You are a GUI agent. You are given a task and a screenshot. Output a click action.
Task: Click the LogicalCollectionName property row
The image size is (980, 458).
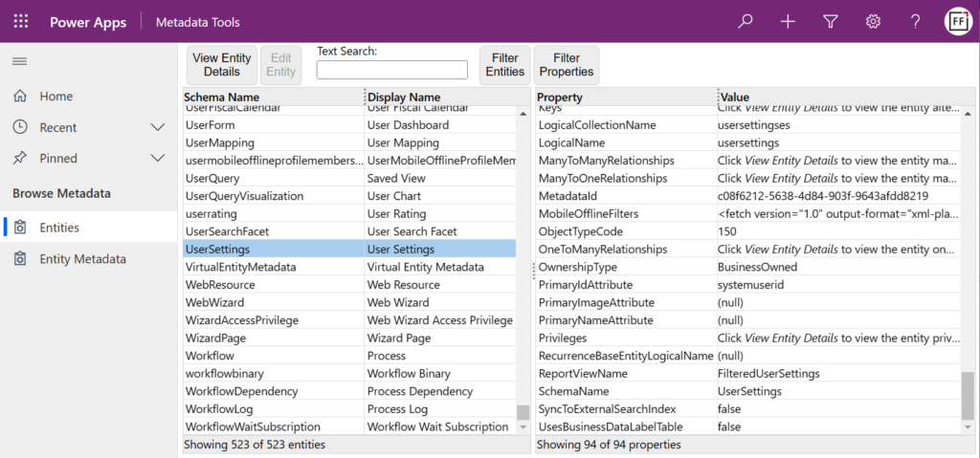[x=748, y=125]
